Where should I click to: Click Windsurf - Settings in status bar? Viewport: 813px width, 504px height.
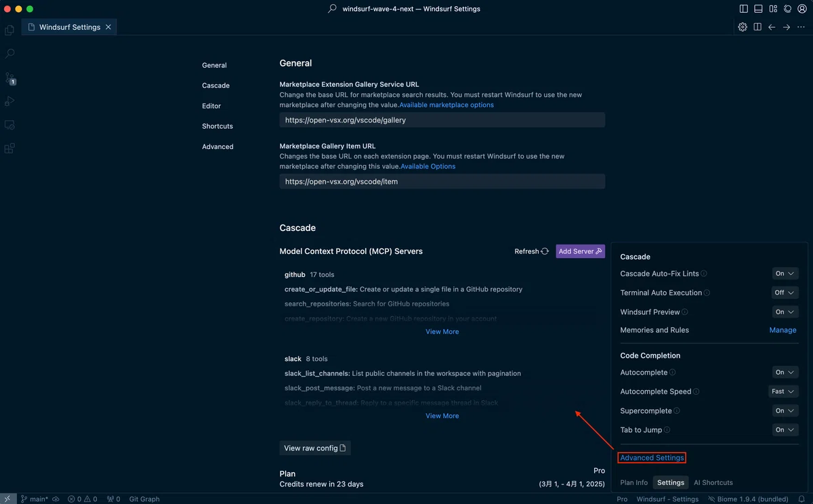point(667,499)
